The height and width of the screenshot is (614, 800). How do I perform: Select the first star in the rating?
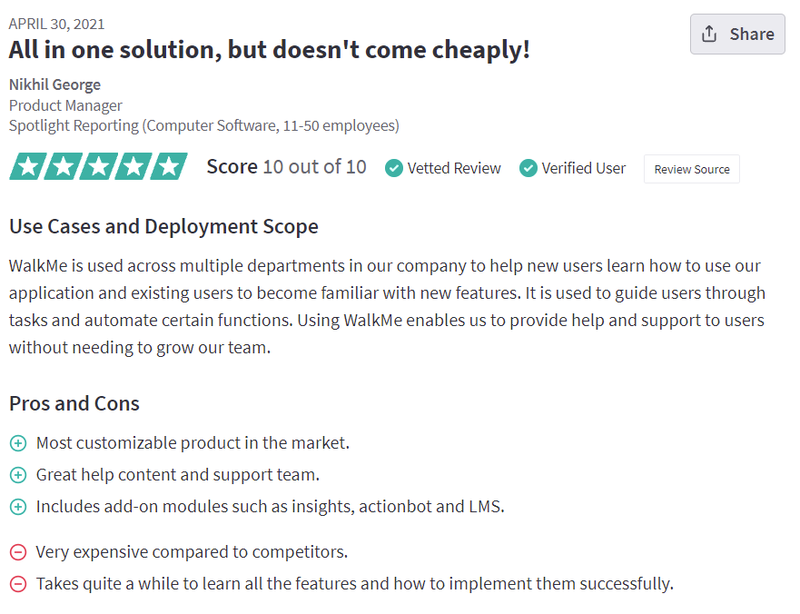(26, 165)
